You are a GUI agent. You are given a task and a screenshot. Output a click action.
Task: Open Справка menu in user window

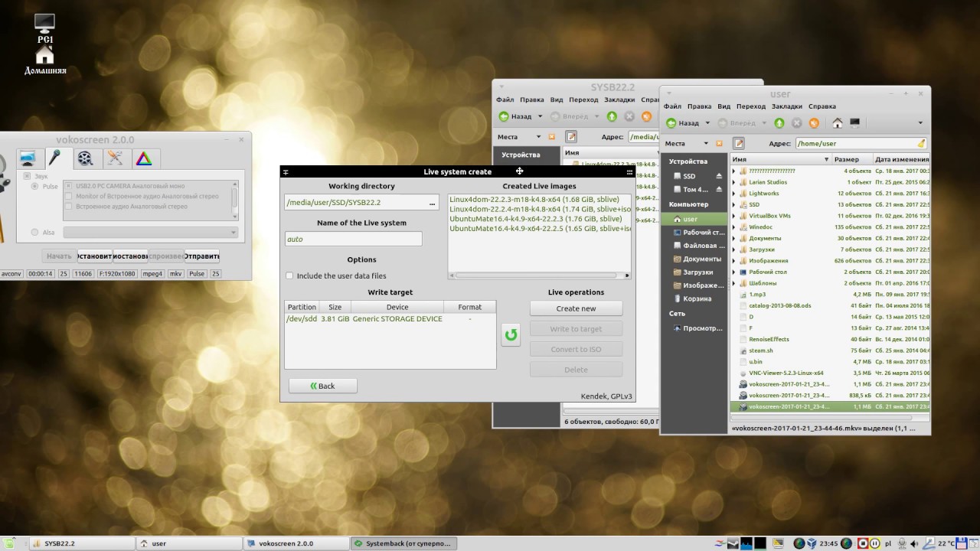coord(822,106)
